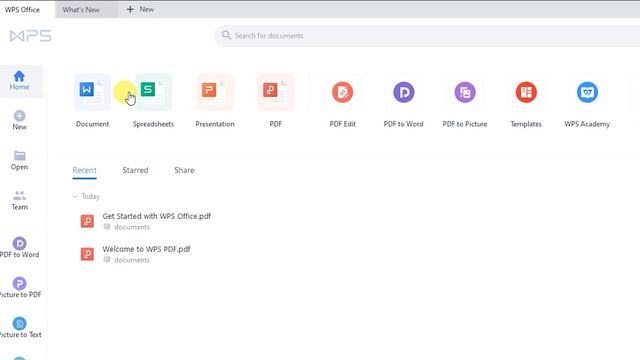Select the Share tab
The width and height of the screenshot is (640, 360).
(x=184, y=170)
